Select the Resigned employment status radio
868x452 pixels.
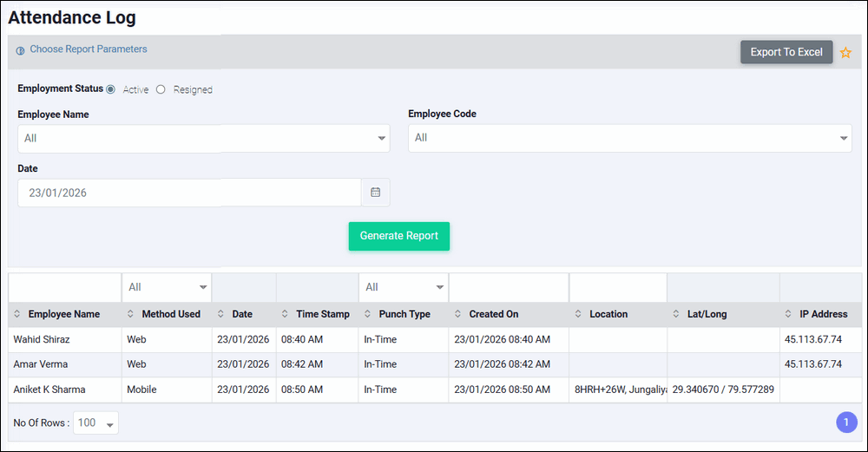click(161, 89)
